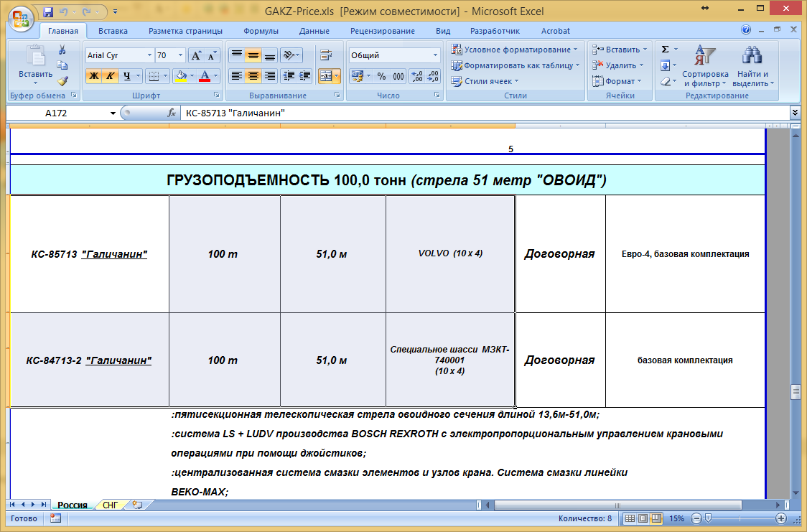Image resolution: width=807 pixels, height=532 pixels.
Task: Toggle underline (Ч) formatting
Action: (x=126, y=76)
